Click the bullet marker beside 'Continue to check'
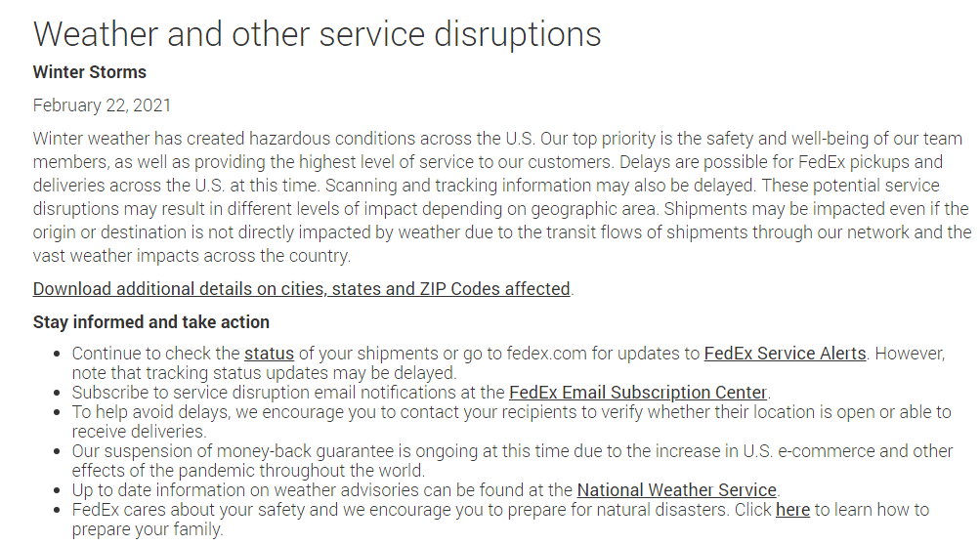Viewport: 980px width, 545px height. point(58,354)
